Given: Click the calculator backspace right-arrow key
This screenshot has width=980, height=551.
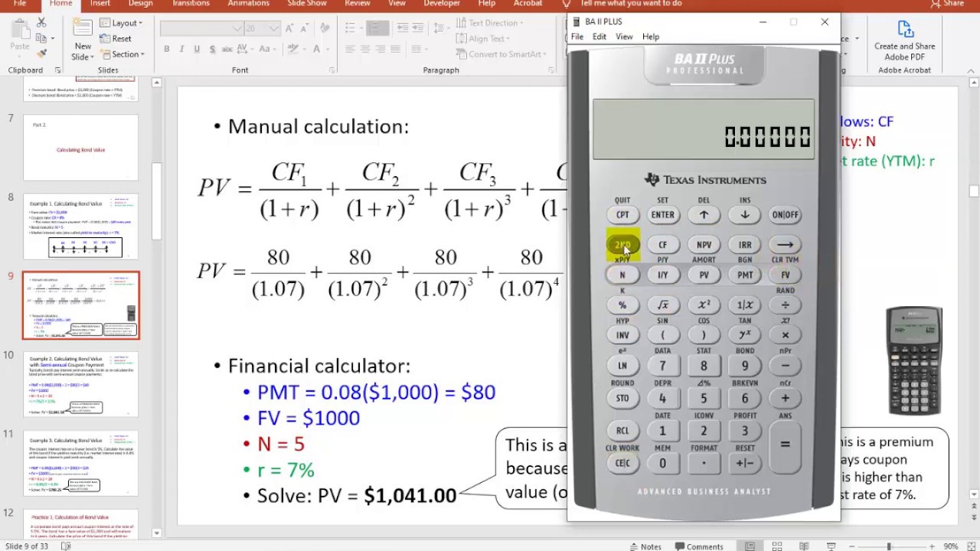Looking at the screenshot, I should (x=785, y=245).
